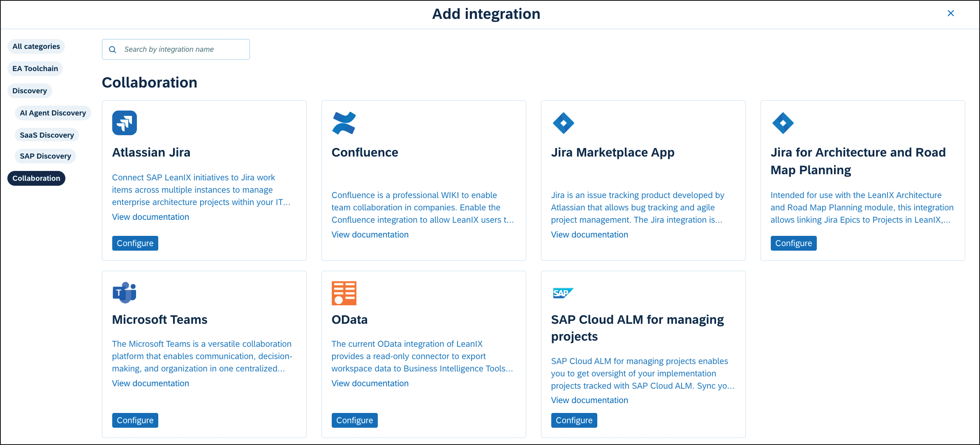The image size is (980, 445).
Task: Click the 'The current OData integration' description
Action: coord(422,356)
